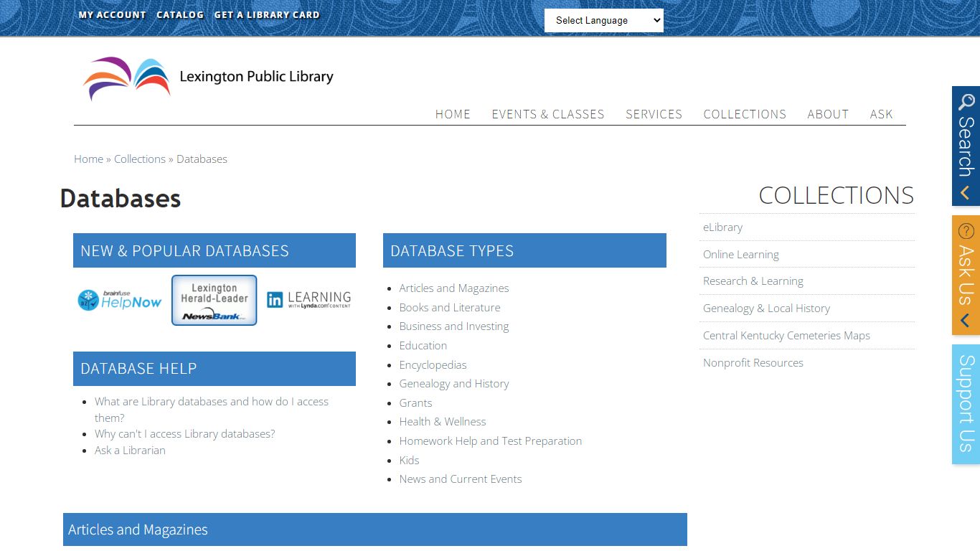Click the Database Help heading
980x551 pixels.
215,369
